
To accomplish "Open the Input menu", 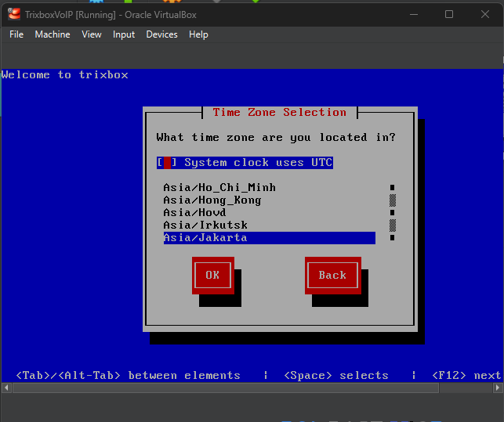I will [x=124, y=34].
